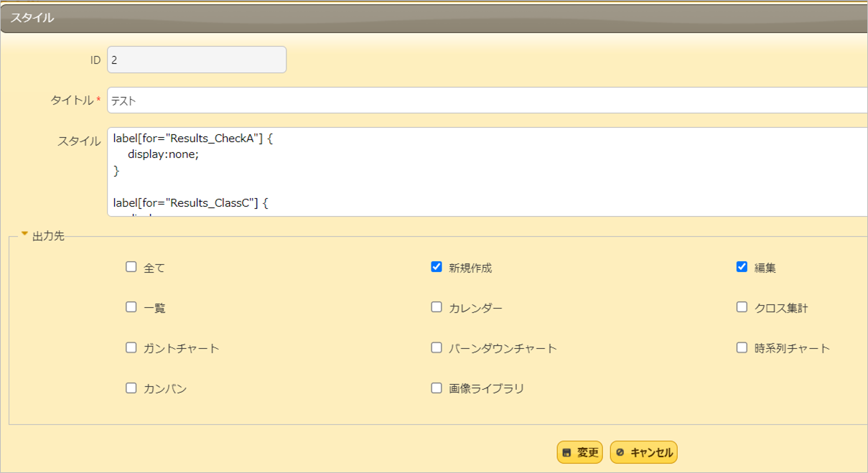Check the ガントチャート checkbox
Image resolution: width=868 pixels, height=473 pixels.
pos(131,347)
